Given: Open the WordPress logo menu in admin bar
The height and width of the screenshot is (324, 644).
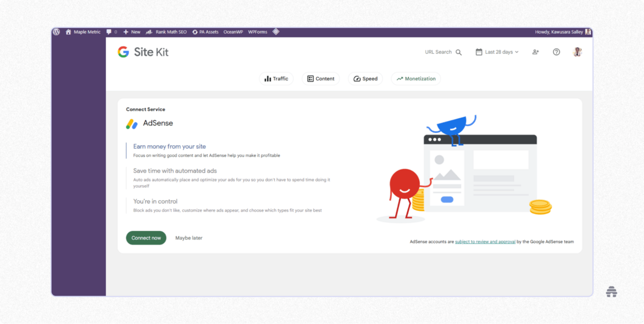Looking at the screenshot, I should [56, 31].
